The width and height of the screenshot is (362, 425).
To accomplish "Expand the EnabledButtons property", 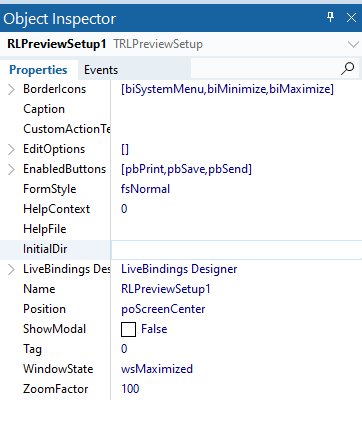I will pos(11,169).
